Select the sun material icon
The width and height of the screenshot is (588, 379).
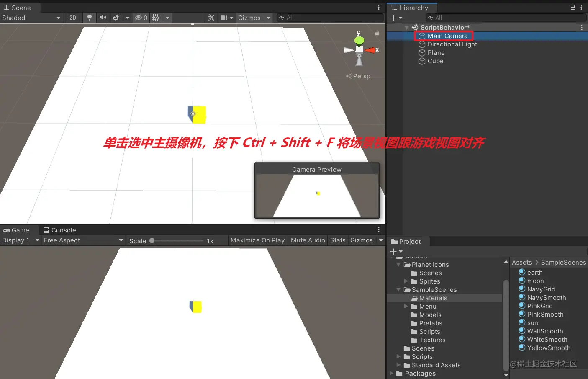click(522, 322)
